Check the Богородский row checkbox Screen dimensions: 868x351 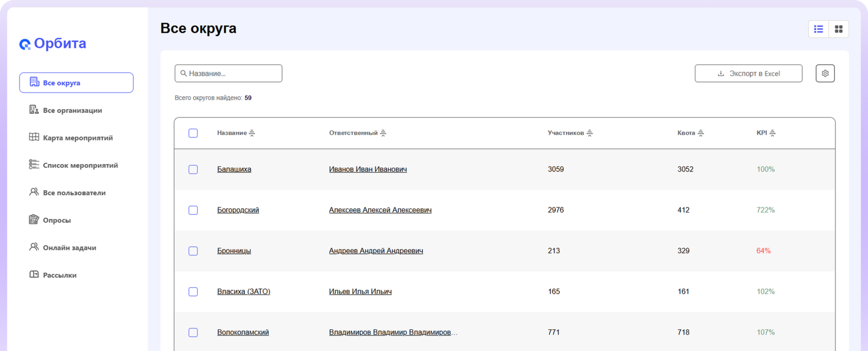tap(193, 210)
